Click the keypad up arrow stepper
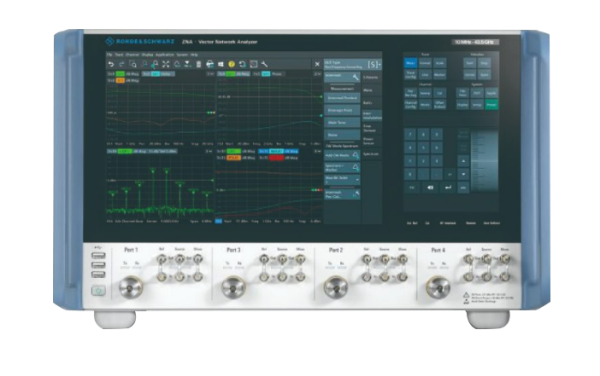The image size is (600, 376). point(463,161)
